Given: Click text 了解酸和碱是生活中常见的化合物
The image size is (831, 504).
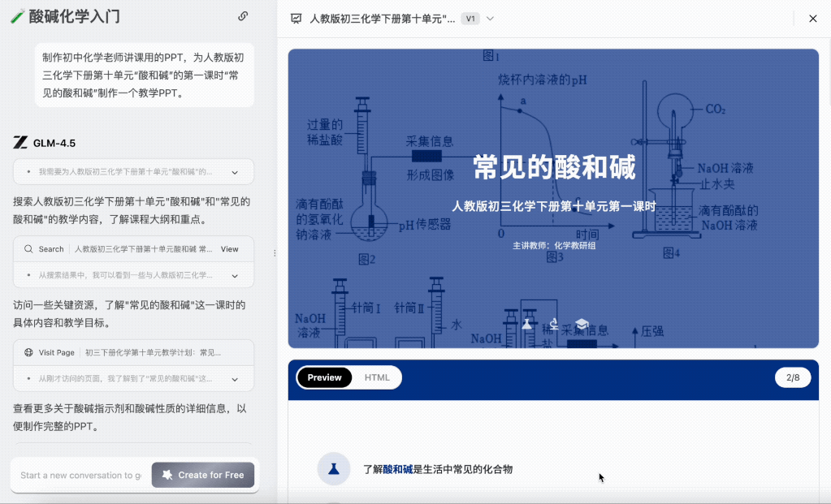Looking at the screenshot, I should coord(438,469).
